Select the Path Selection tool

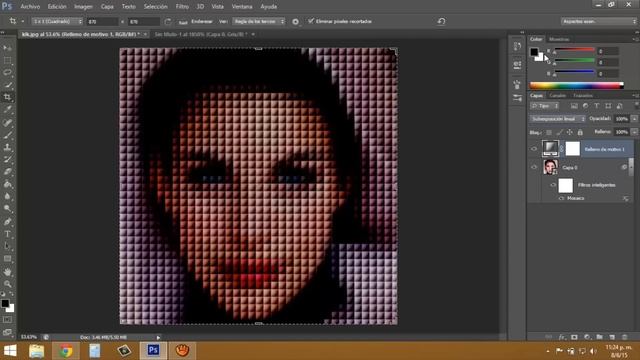7,246
